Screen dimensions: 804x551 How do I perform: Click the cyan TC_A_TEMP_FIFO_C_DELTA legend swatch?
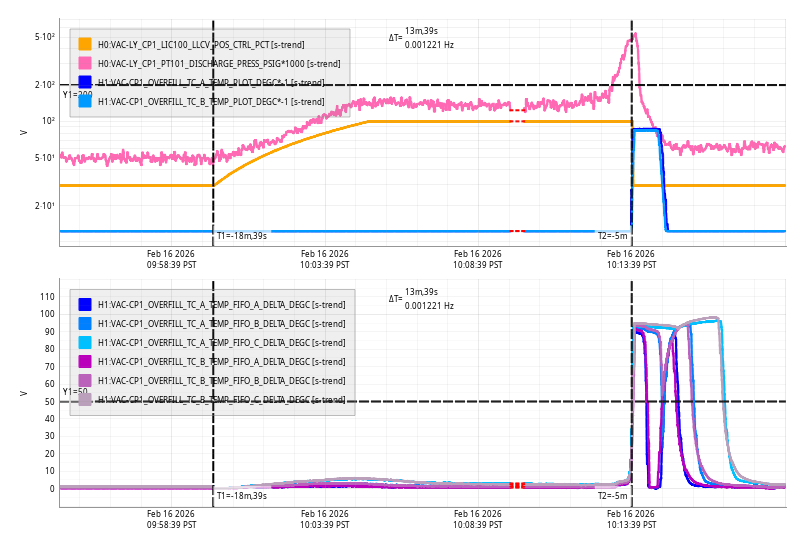point(85,342)
